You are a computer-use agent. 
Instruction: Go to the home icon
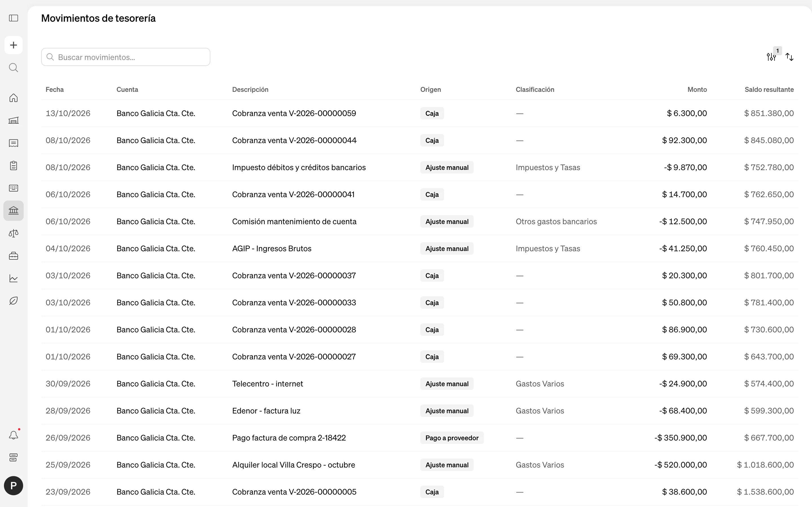tap(14, 98)
